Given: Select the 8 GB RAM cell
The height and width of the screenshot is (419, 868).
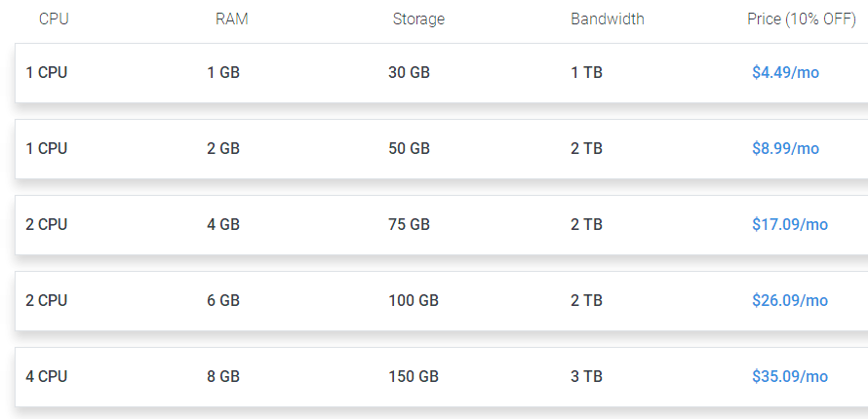Looking at the screenshot, I should tap(223, 376).
